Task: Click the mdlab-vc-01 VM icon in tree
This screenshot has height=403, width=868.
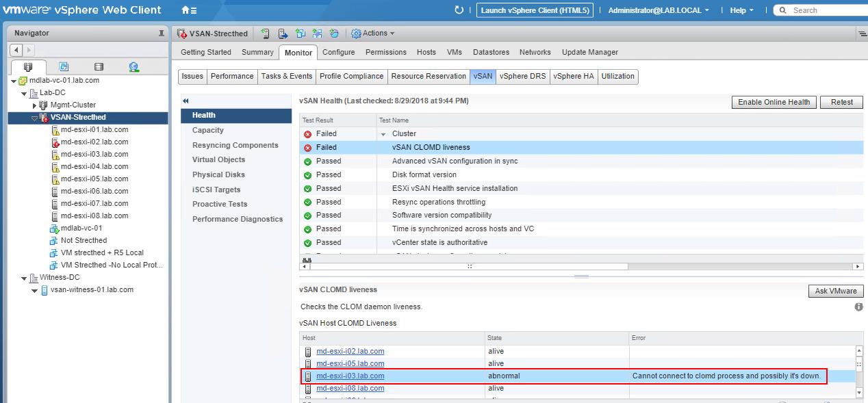Action: (x=54, y=229)
